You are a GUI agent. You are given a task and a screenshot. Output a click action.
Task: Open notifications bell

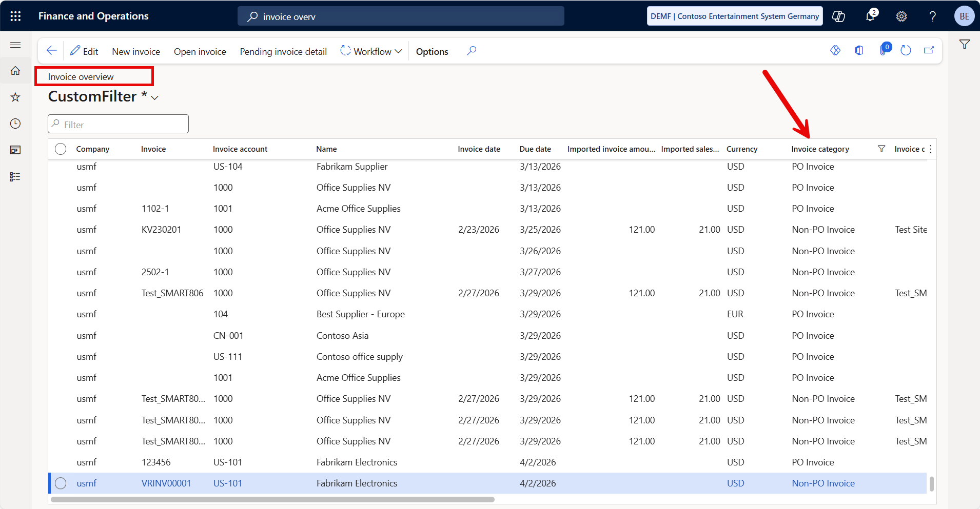[871, 16]
